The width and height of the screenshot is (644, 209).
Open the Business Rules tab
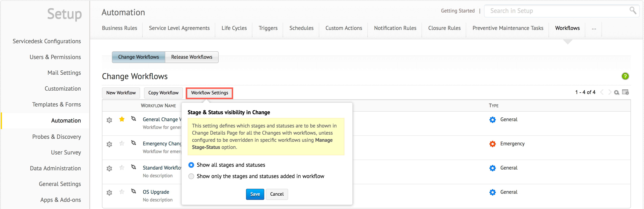click(119, 28)
